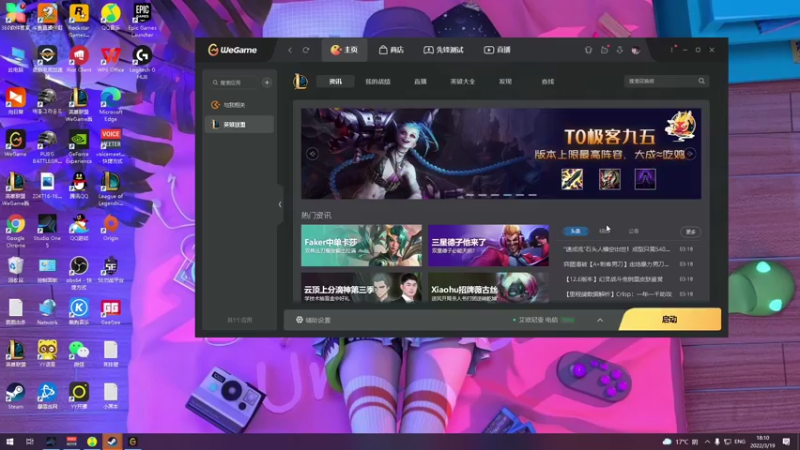The image size is (800, 450).
Task: Open the 直播 tab in the top bar
Action: (x=497, y=50)
